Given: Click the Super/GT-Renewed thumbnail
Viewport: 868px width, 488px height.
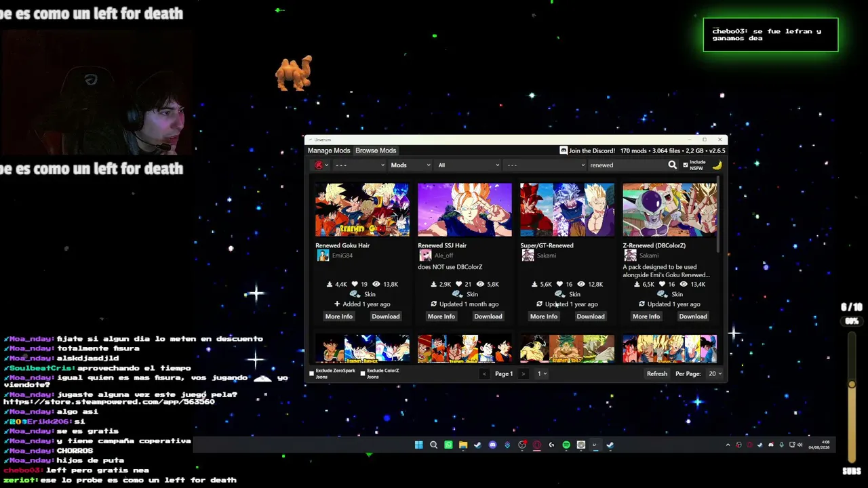Looking at the screenshot, I should (567, 209).
